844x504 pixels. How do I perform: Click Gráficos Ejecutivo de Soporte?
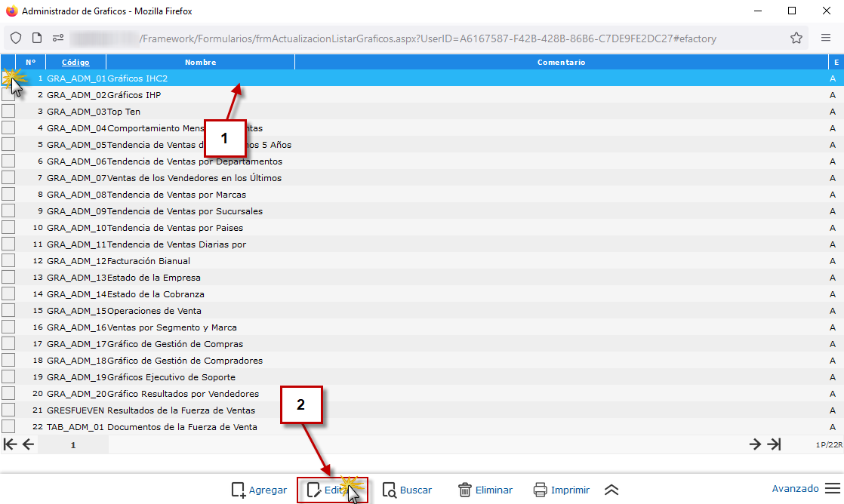171,377
